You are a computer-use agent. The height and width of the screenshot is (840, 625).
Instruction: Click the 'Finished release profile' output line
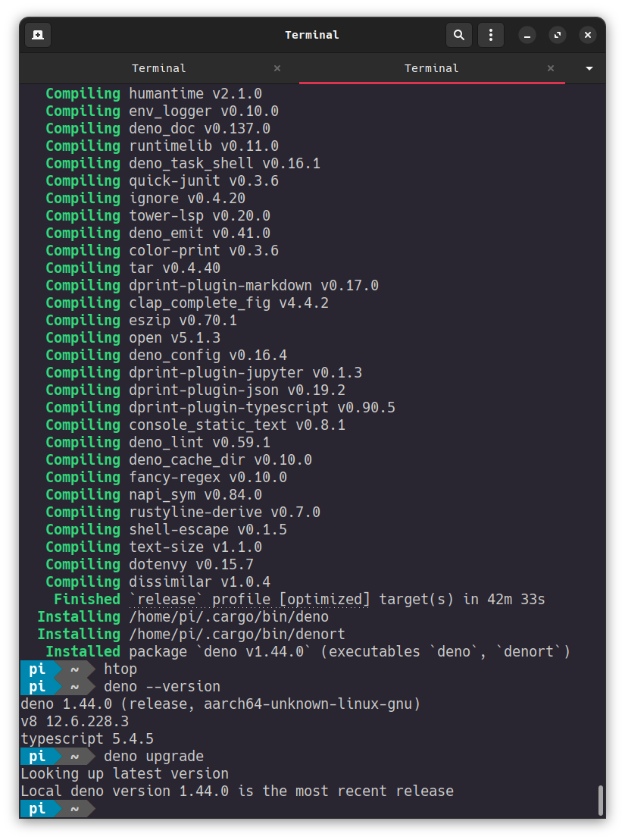tap(299, 599)
